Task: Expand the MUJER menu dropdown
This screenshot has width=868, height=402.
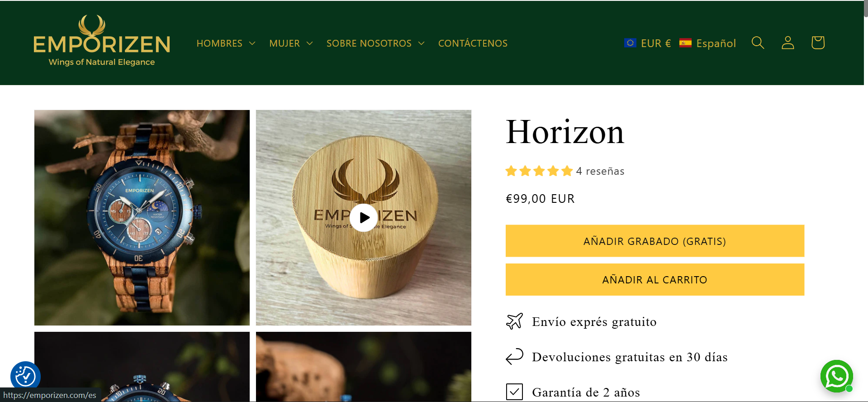Action: coord(291,43)
